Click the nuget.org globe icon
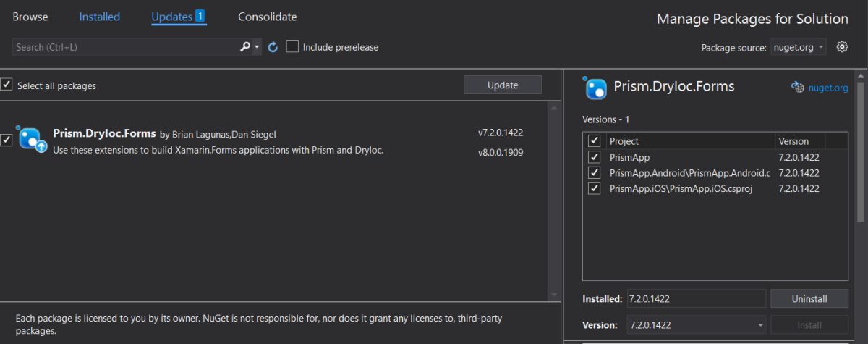This screenshot has height=344, width=868. (x=798, y=88)
